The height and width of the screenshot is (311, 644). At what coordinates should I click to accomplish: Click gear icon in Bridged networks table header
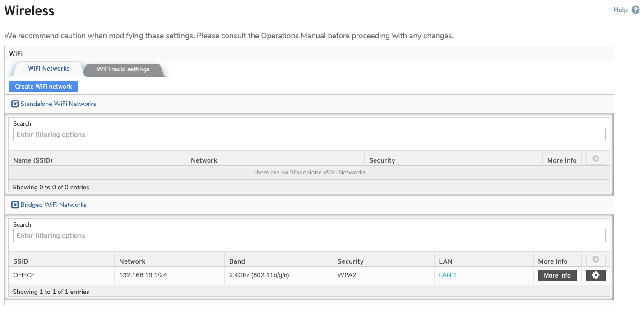595,260
